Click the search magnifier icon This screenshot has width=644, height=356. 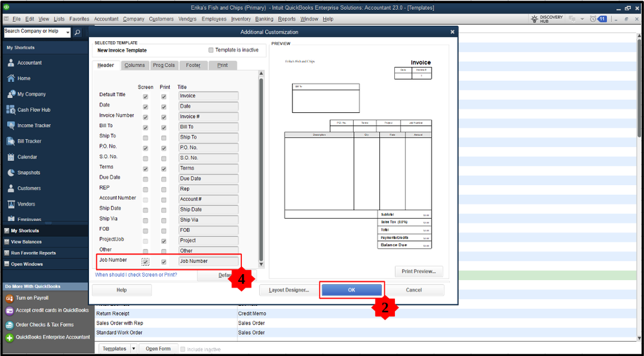pyautogui.click(x=77, y=32)
